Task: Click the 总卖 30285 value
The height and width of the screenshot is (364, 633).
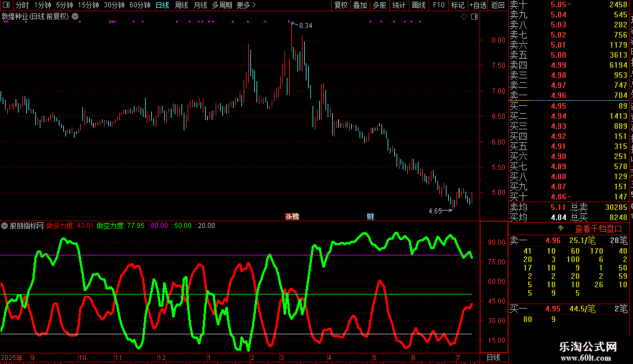Action: pos(616,207)
